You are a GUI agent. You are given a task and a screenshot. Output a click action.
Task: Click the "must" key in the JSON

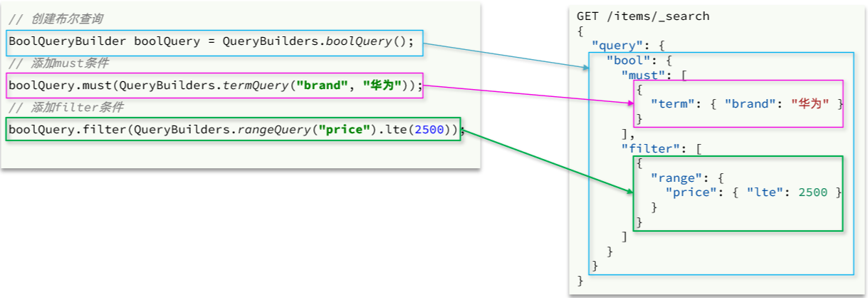click(x=640, y=74)
